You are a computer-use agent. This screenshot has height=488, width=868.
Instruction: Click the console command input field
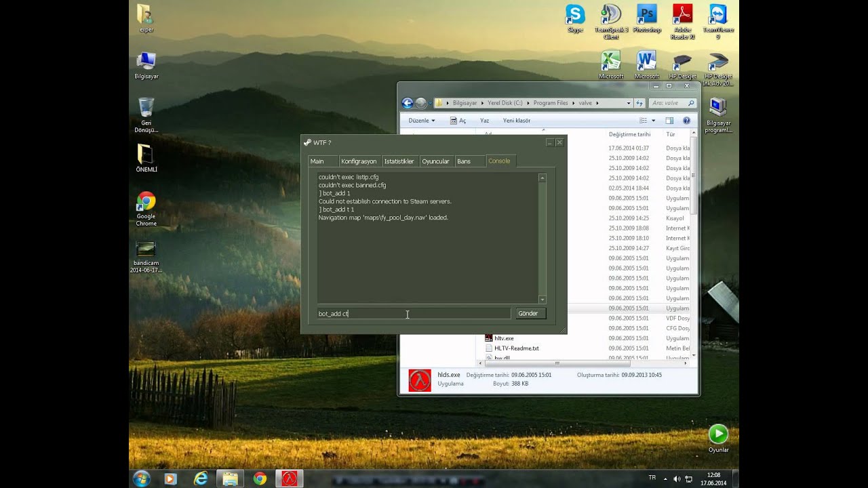pos(414,313)
